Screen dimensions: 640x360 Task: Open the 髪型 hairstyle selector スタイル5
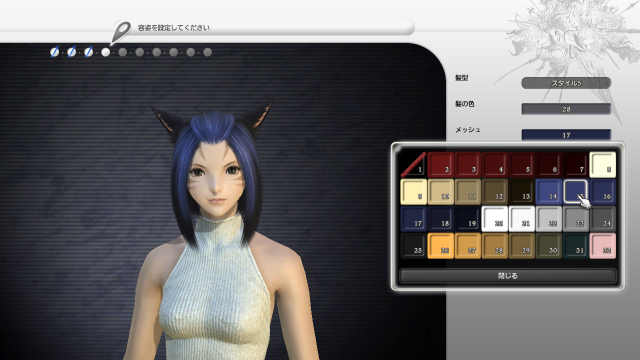(566, 83)
